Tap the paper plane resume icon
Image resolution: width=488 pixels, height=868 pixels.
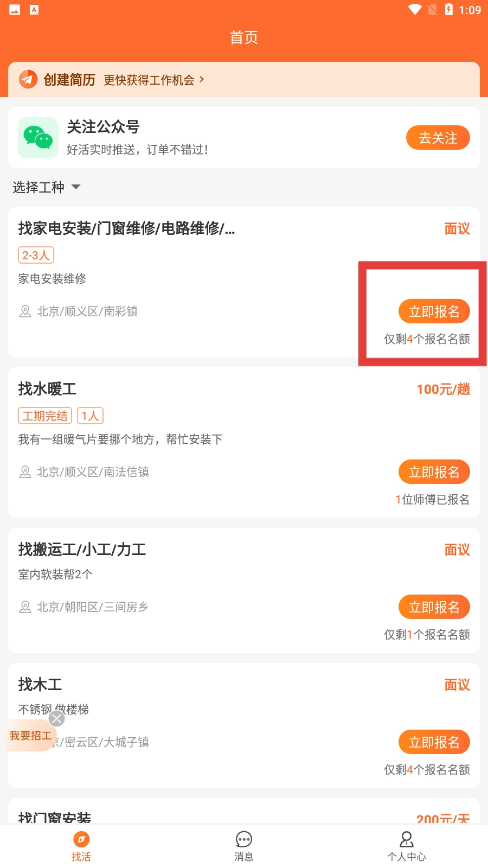28,80
